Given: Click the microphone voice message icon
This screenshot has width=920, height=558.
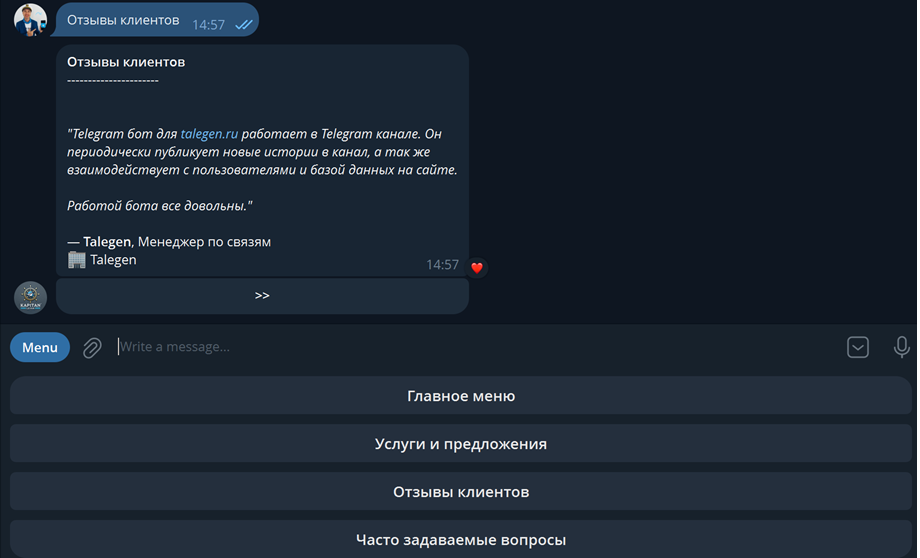Looking at the screenshot, I should (x=902, y=347).
